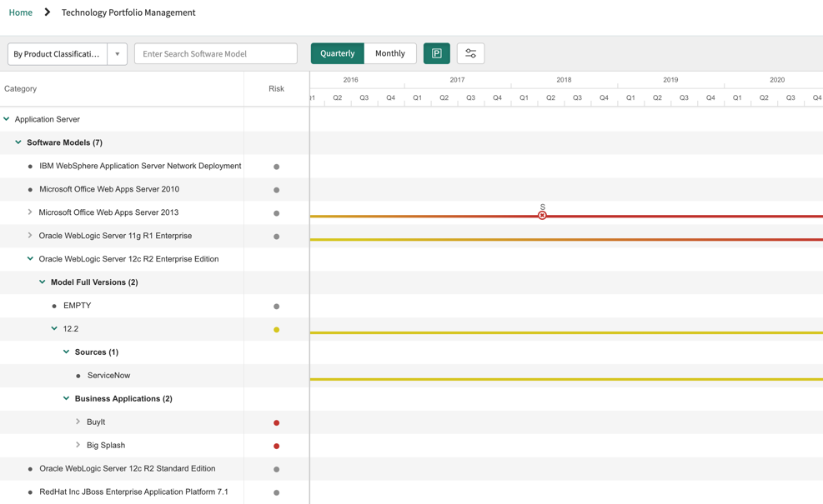Click the 2020 year header

coord(777,80)
